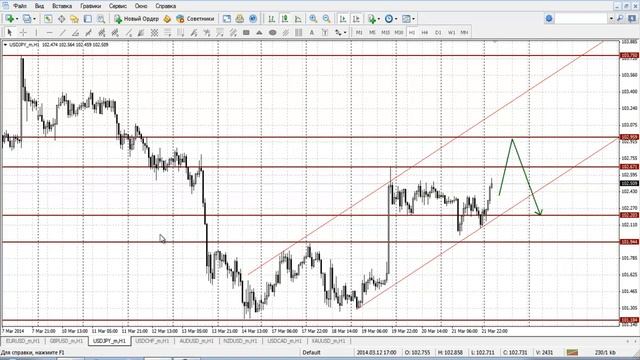
Task: Open the Файл menu
Action: [x=20, y=6]
